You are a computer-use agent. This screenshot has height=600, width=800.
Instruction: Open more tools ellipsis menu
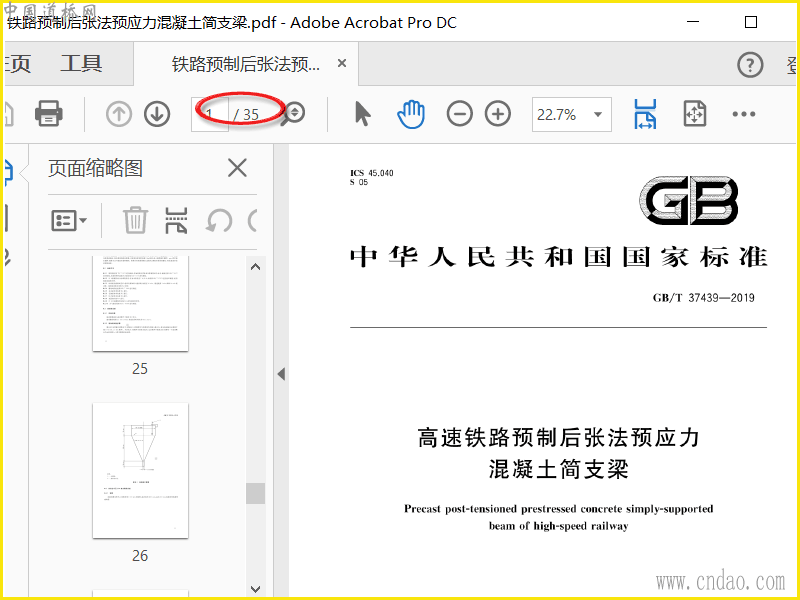(x=743, y=114)
